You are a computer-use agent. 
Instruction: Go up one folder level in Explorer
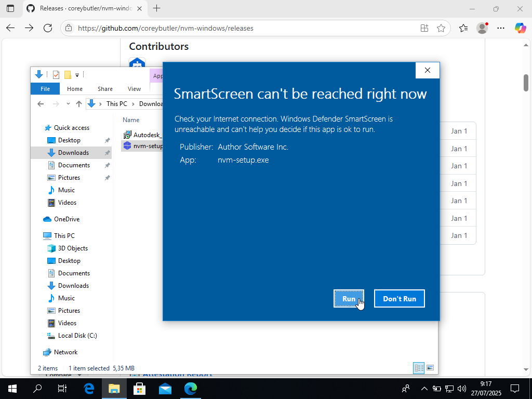pyautogui.click(x=79, y=104)
